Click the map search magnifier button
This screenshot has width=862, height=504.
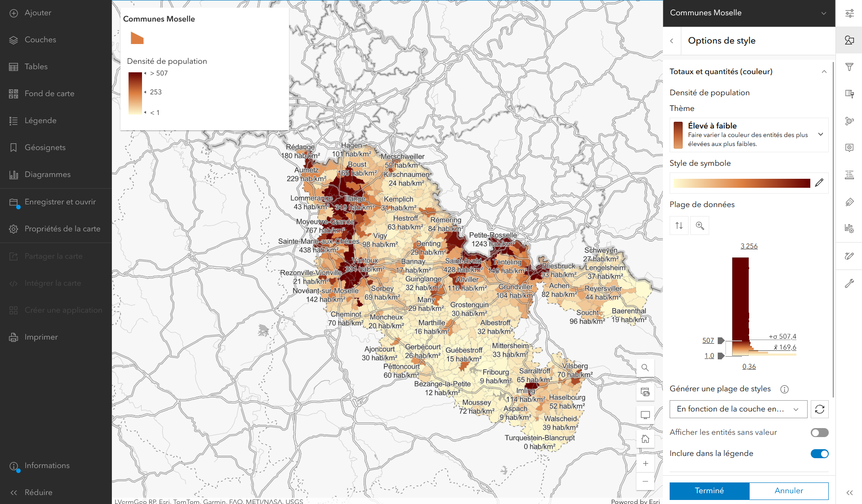click(x=645, y=368)
